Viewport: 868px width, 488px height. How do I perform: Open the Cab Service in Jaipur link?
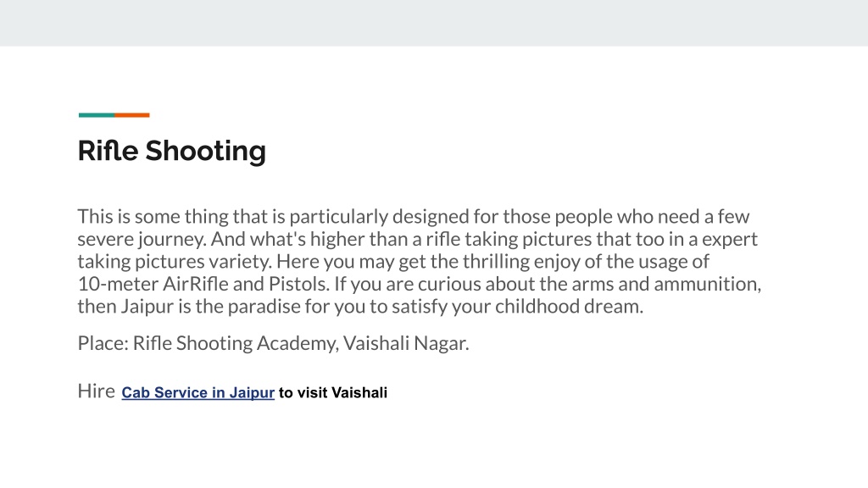click(198, 393)
